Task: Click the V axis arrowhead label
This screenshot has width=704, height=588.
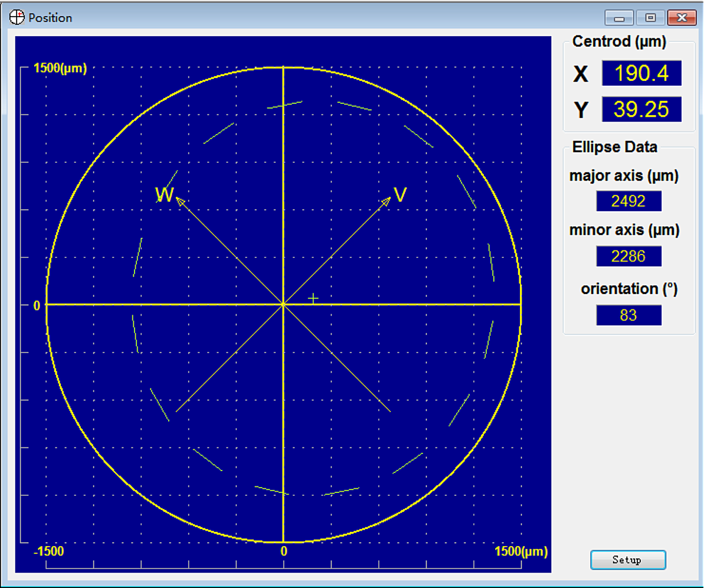Action: pos(400,195)
